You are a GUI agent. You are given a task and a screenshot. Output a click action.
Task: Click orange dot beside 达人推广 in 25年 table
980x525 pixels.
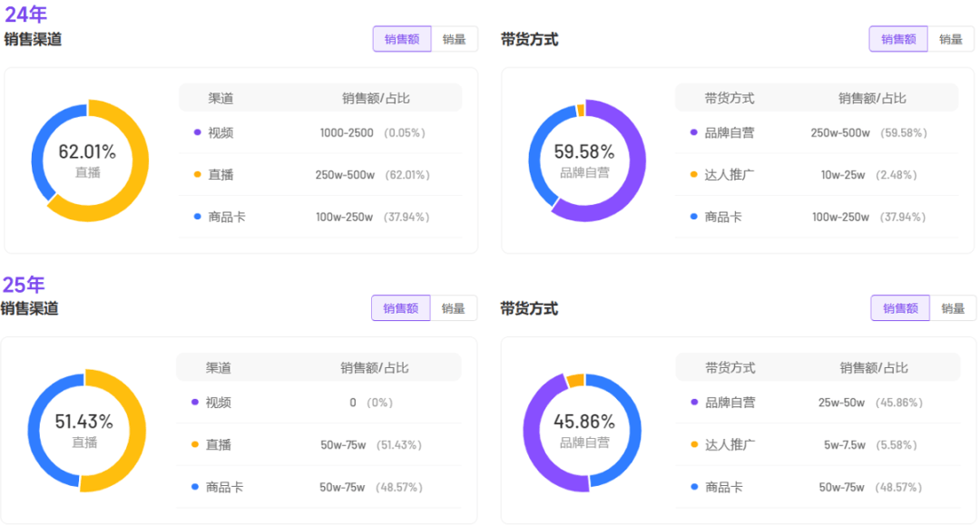coord(694,444)
